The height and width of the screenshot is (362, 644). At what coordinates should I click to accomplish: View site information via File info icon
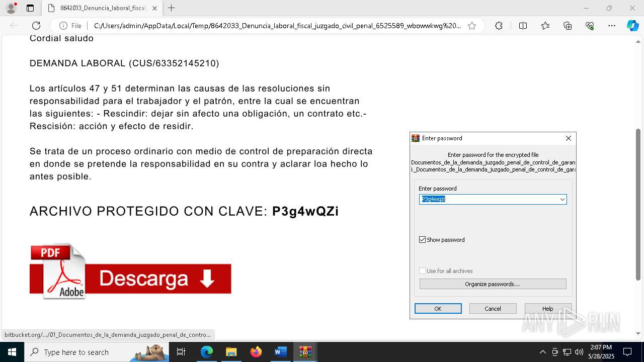(x=70, y=26)
